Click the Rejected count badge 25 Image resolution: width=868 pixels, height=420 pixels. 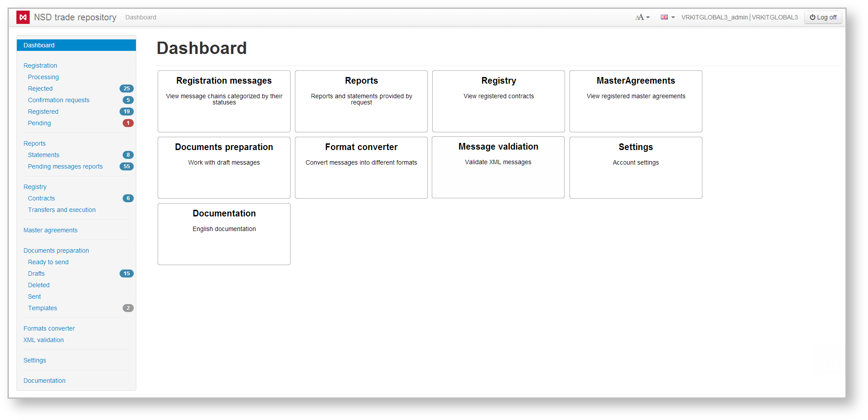tap(127, 89)
